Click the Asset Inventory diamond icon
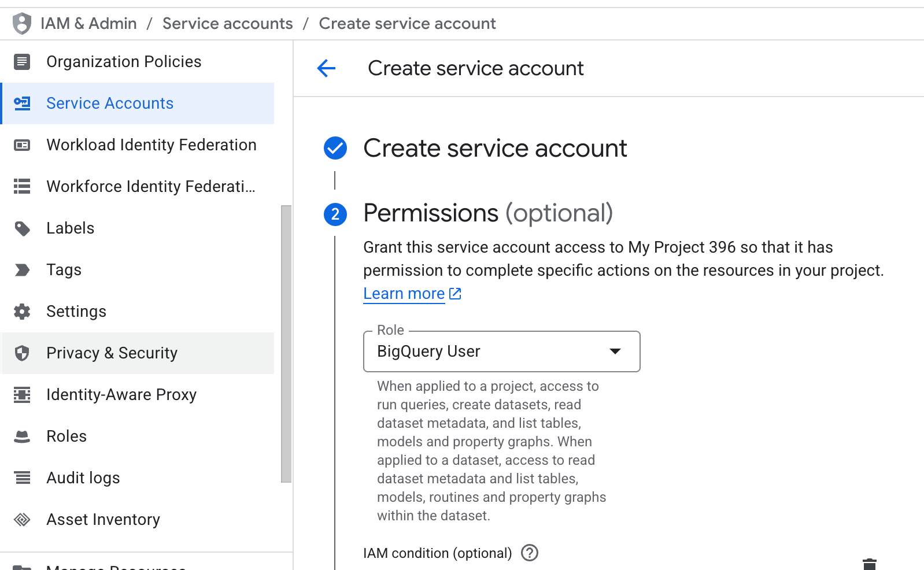Screen dimensions: 924x570 (x=22, y=520)
